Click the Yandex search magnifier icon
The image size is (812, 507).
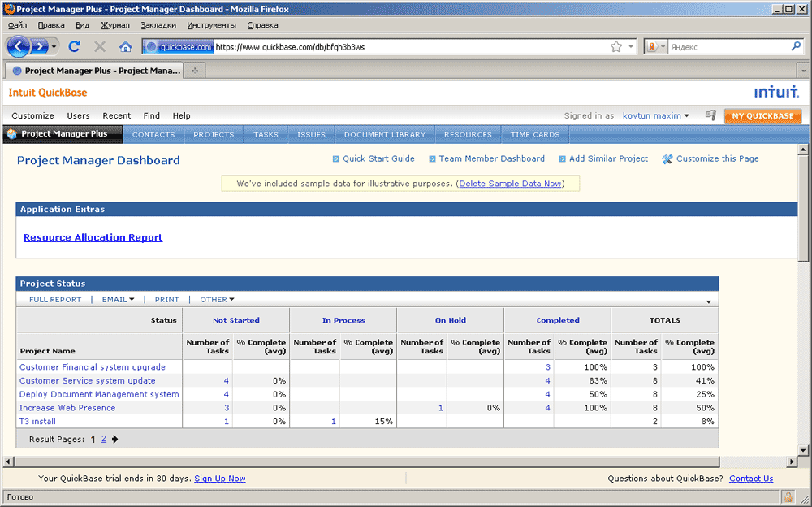pyautogui.click(x=796, y=46)
